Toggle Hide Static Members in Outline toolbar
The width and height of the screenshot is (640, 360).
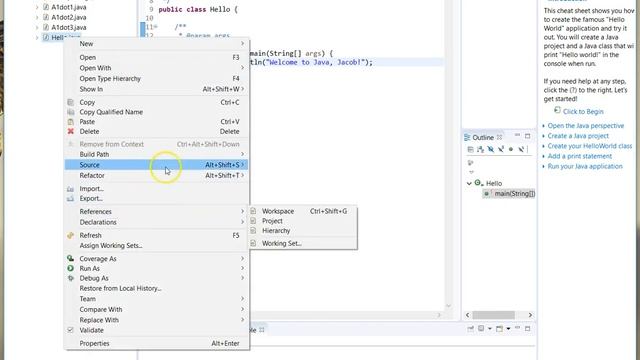click(x=501, y=149)
